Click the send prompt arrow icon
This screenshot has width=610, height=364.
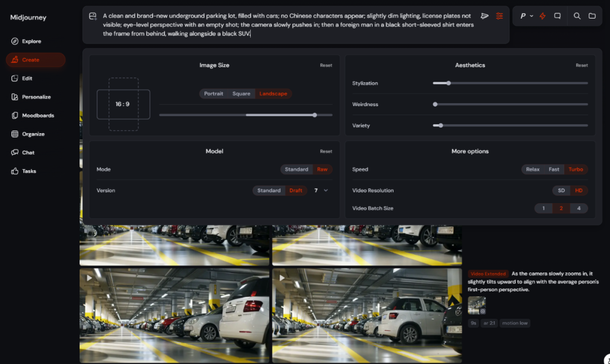pyautogui.click(x=485, y=16)
